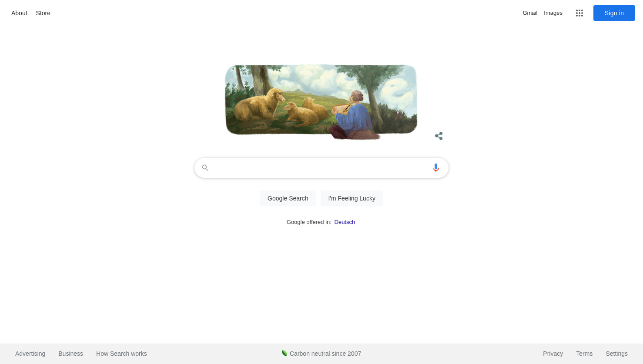Image resolution: width=643 pixels, height=364 pixels.
Task: Click the share doodle icon
Action: tap(439, 136)
